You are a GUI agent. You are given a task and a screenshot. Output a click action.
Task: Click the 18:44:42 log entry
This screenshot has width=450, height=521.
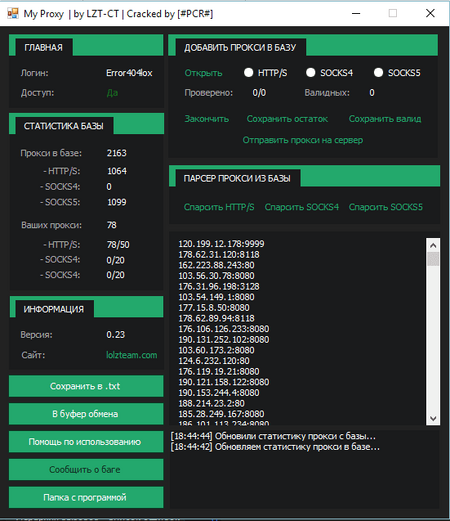point(275,447)
